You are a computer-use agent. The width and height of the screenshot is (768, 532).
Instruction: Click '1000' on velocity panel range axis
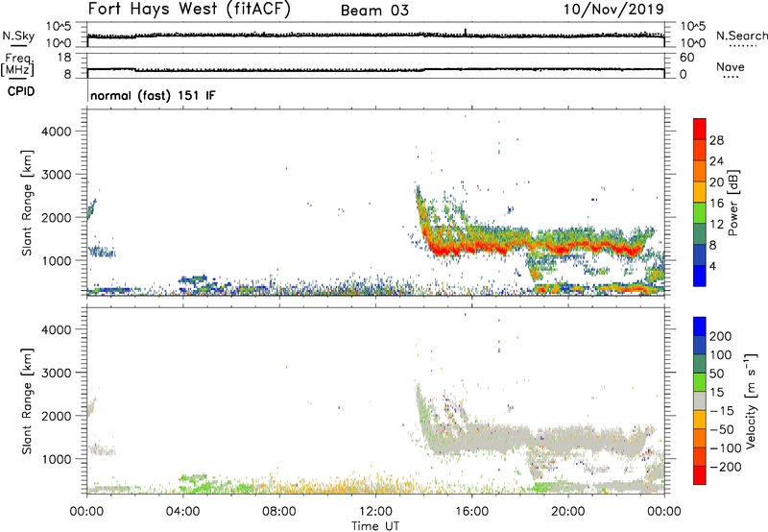click(x=57, y=459)
